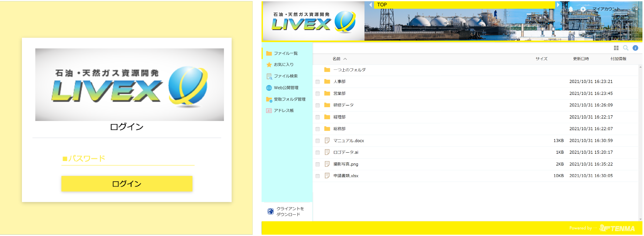Screen dimensions: 644x236
Task: Click the file list scrollbar down arrow
Action: [640, 219]
